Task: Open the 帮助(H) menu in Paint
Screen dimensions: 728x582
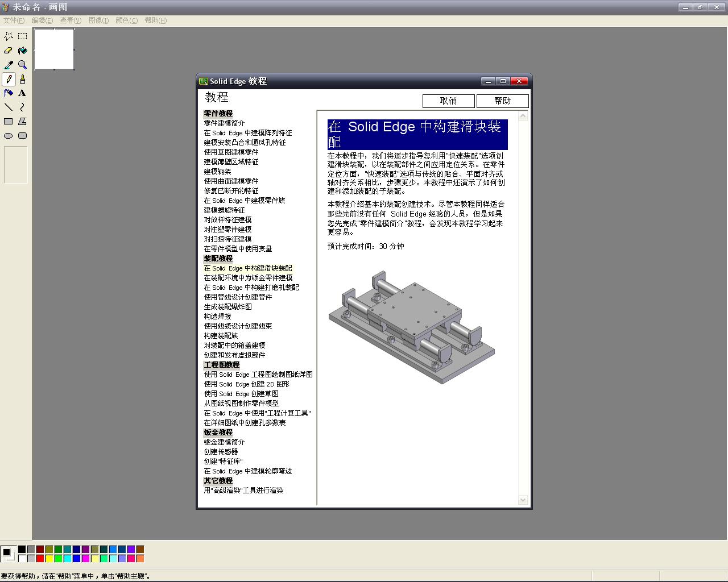Action: [x=155, y=20]
